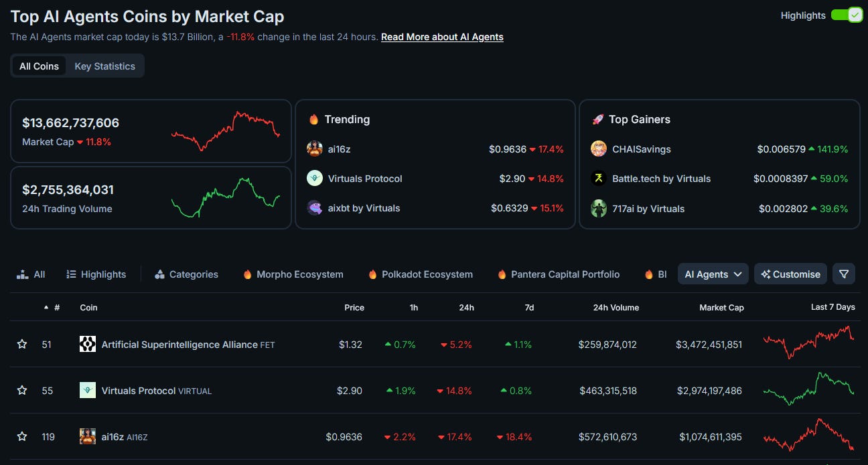Click the Categories icon in the filter bar

coord(159,274)
